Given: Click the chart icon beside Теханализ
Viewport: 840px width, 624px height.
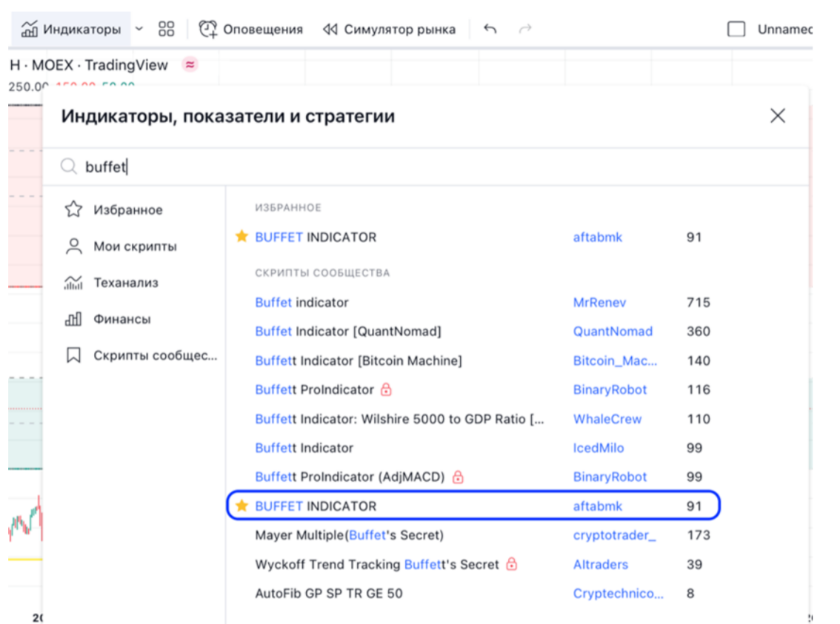Looking at the screenshot, I should click(73, 283).
